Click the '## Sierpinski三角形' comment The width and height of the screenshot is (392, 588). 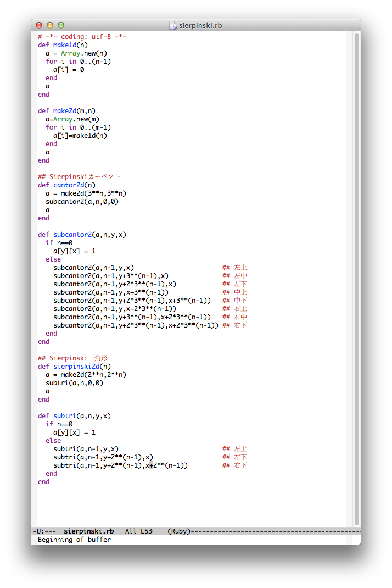(72, 358)
